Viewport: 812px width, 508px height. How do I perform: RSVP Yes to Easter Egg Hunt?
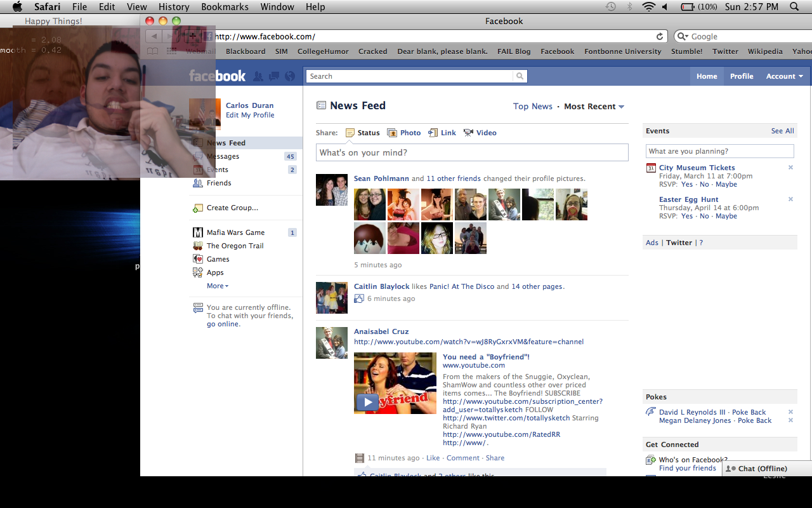pos(686,216)
